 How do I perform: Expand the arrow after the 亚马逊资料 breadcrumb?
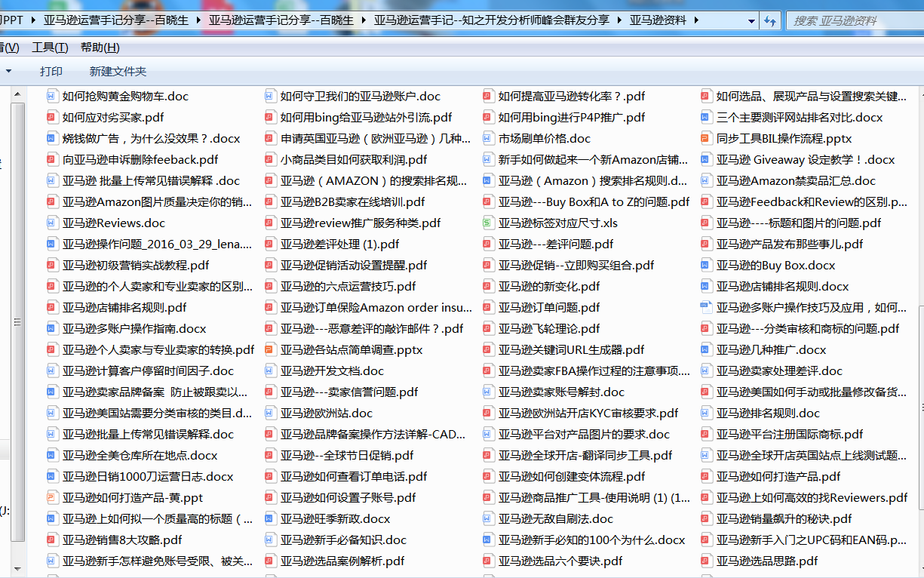[695, 20]
